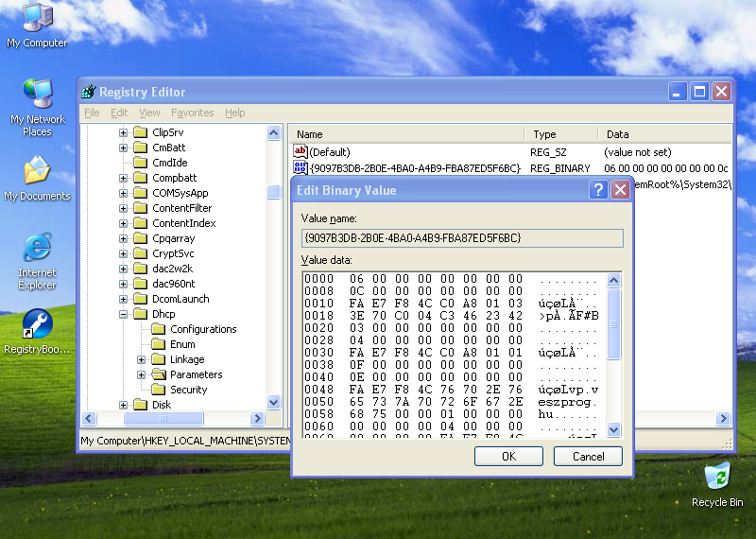Click the open Parameters folder icon
Viewport: 756px width, 539px height.
point(158,374)
